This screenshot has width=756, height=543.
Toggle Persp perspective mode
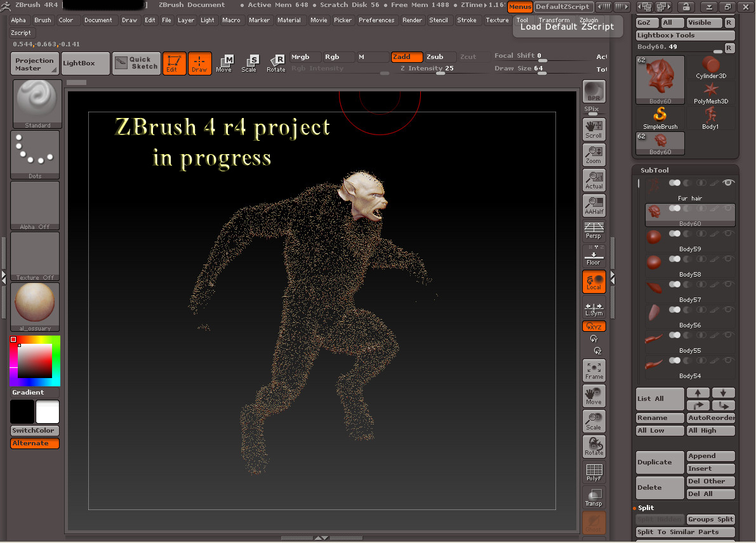pos(594,230)
